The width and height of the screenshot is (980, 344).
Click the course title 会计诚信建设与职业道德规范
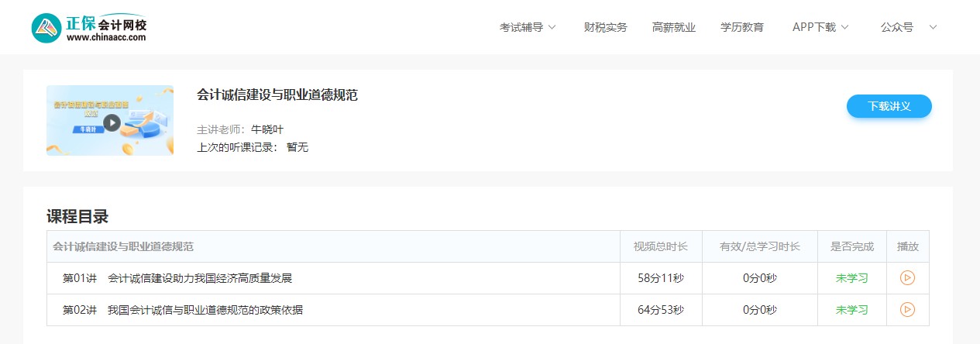[277, 95]
